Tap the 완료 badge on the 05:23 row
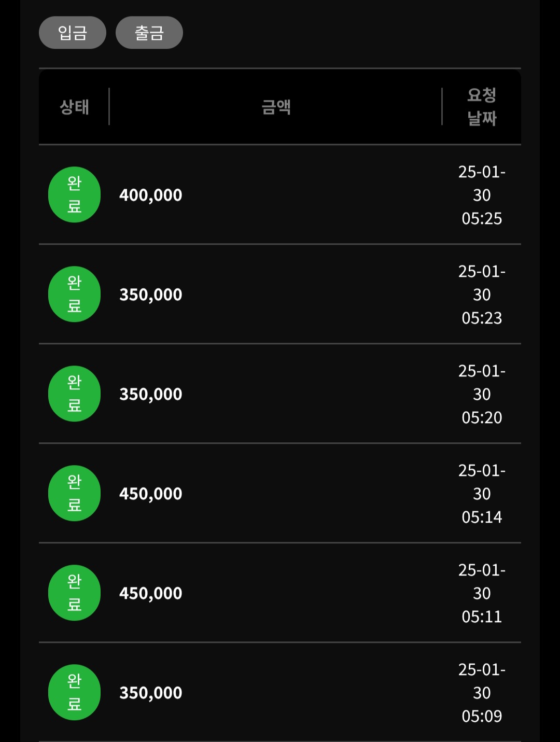The width and height of the screenshot is (560, 742). 74,294
